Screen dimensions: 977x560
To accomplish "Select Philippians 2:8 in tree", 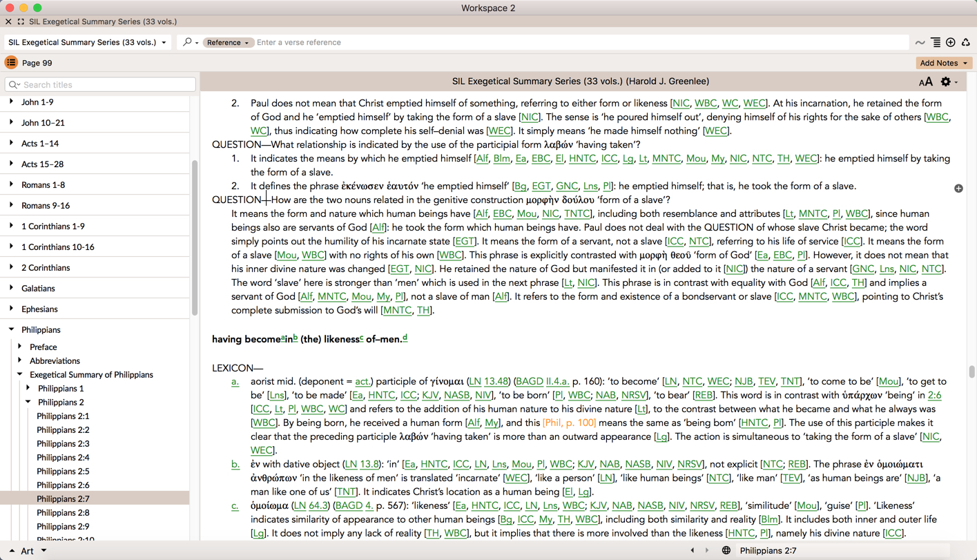I will tap(63, 513).
